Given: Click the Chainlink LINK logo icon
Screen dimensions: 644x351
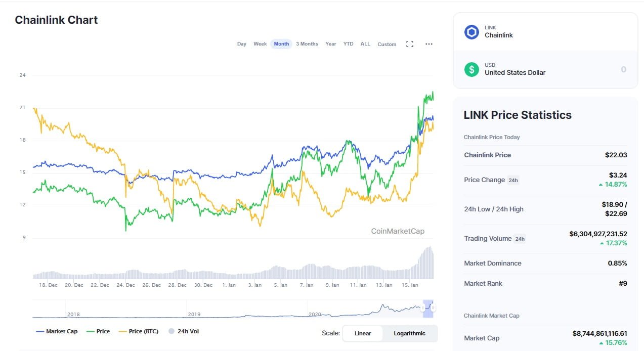Looking at the screenshot, I should (x=471, y=32).
